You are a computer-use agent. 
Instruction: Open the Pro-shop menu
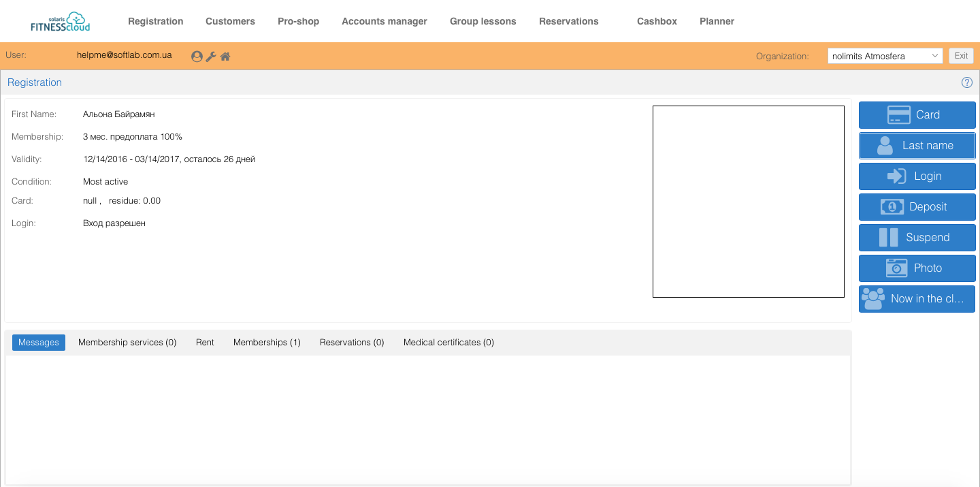click(x=298, y=21)
